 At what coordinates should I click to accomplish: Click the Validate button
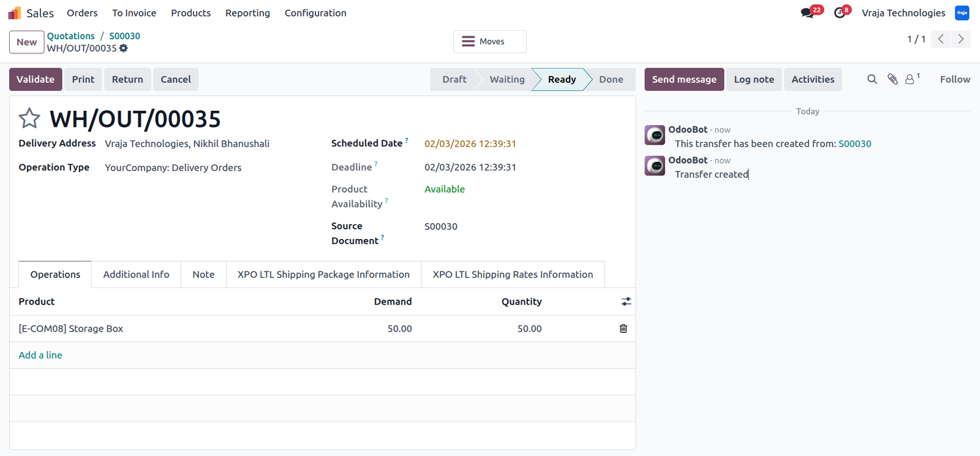[x=36, y=79]
